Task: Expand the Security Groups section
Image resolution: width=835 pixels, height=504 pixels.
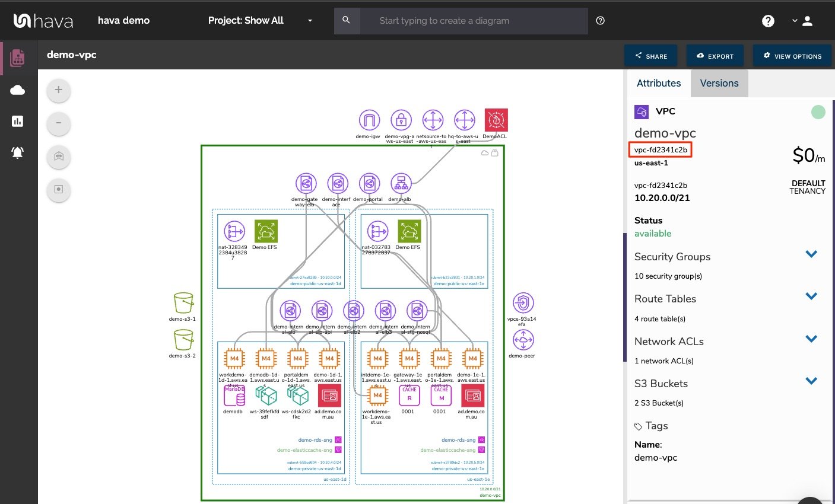Action: (x=811, y=254)
